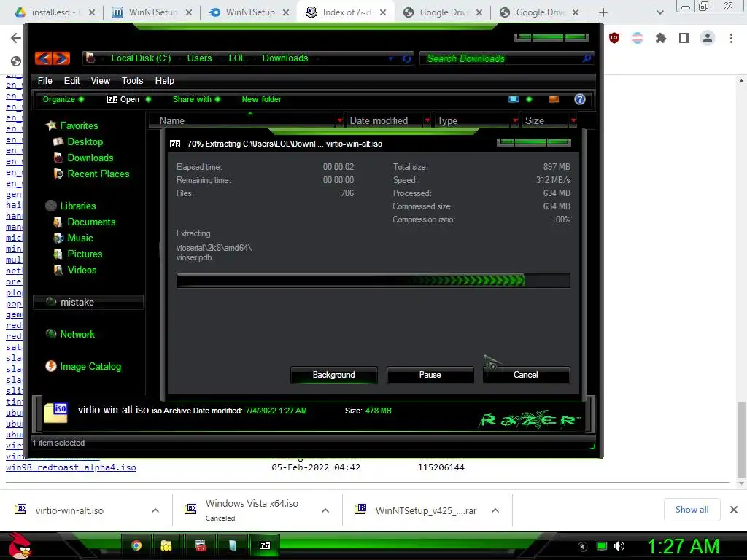Show hidden system tray icons
747x560 pixels.
pyautogui.click(x=583, y=546)
